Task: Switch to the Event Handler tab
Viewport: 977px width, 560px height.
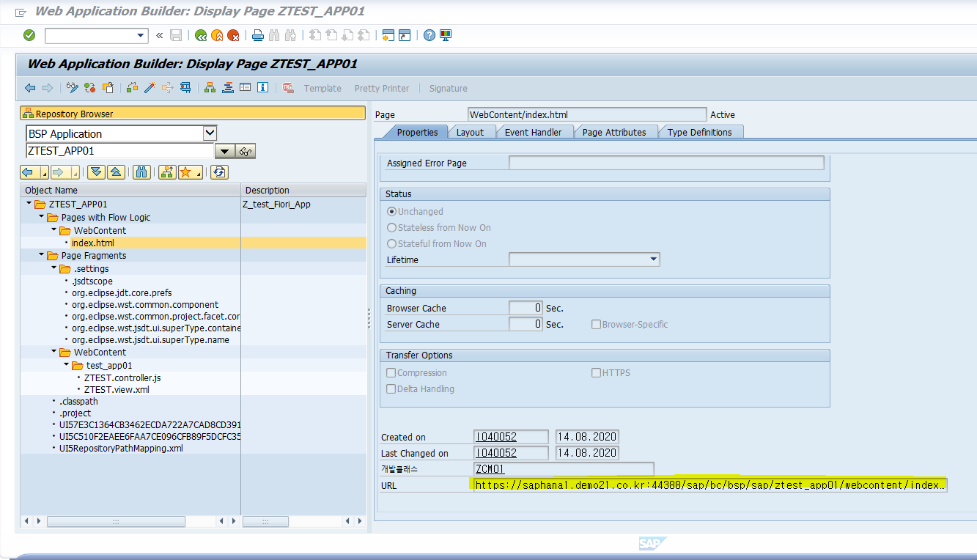Action: pyautogui.click(x=533, y=132)
